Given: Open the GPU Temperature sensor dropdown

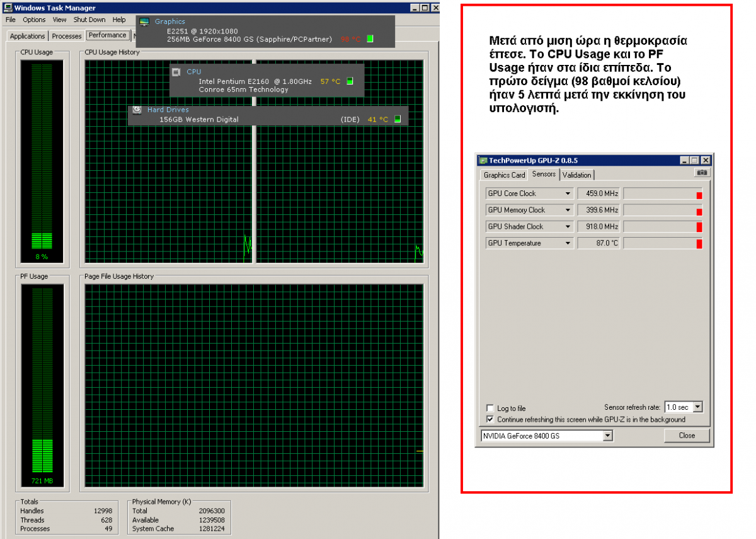Looking at the screenshot, I should (x=568, y=243).
